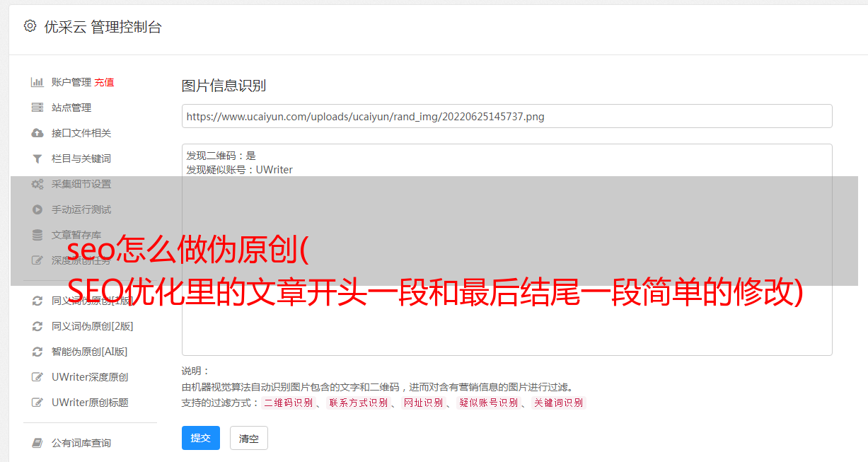
Task: Open 栏目与关键词 menu item
Action: 81,158
